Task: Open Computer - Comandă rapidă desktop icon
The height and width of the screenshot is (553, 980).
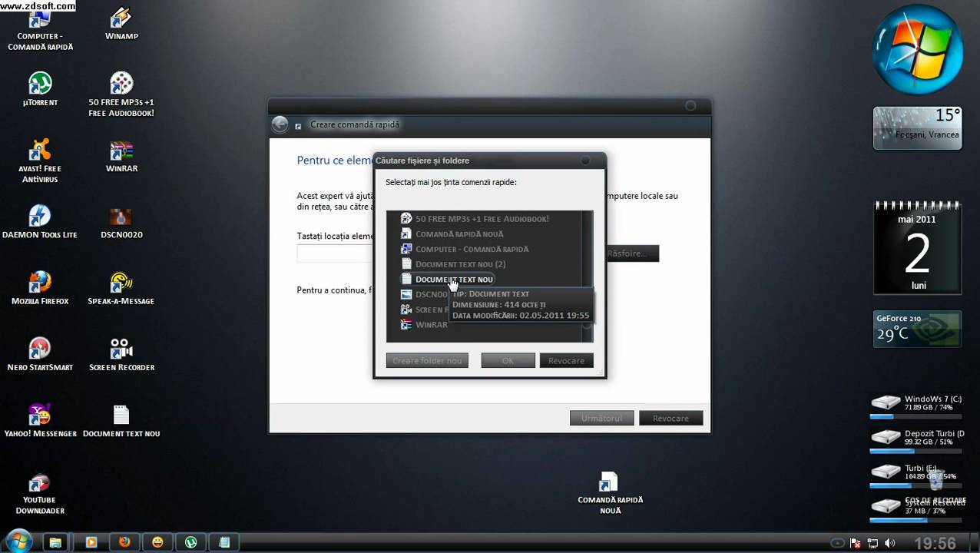Action: pyautogui.click(x=40, y=31)
